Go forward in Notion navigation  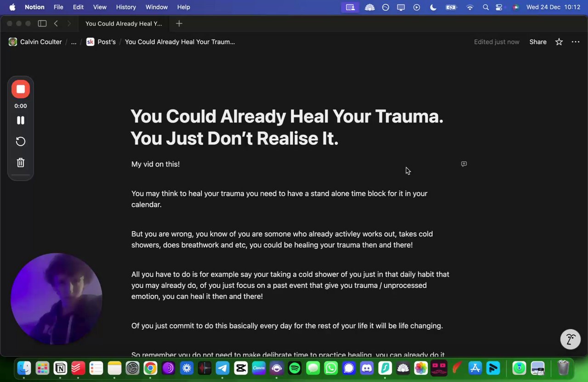point(69,23)
